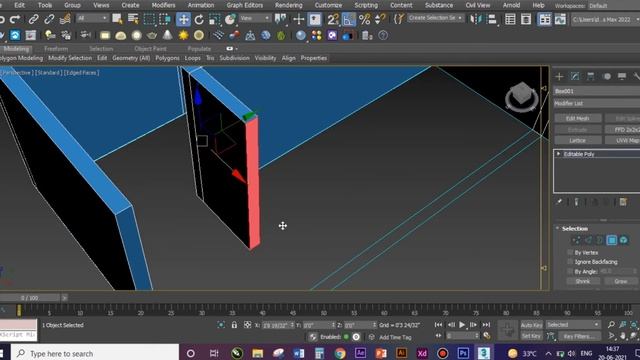Viewport: 640px width, 360px height.
Task: Enable the Ignore Backfacing checkbox
Action: pos(570,262)
